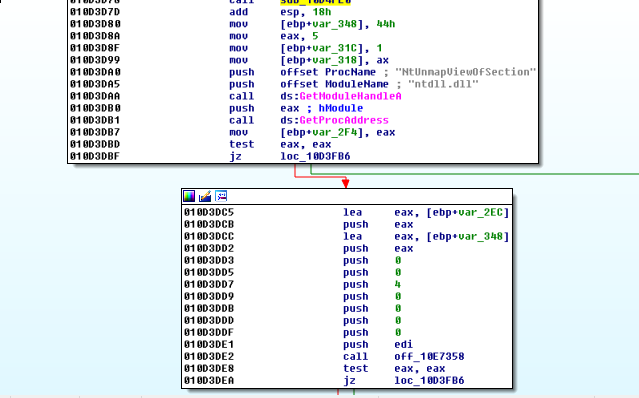Click address 010D3DBD

tap(95, 144)
